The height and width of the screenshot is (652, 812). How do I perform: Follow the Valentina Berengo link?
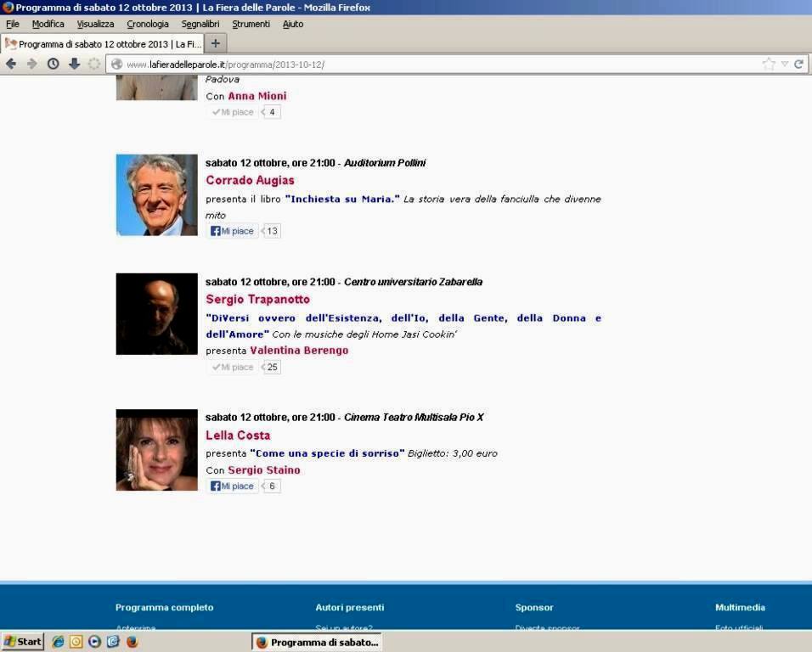tap(298, 350)
